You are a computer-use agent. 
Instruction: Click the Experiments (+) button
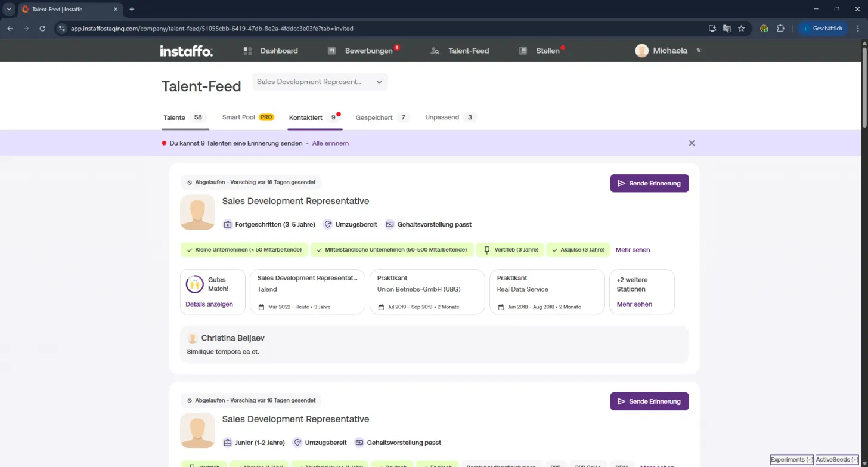click(x=792, y=460)
